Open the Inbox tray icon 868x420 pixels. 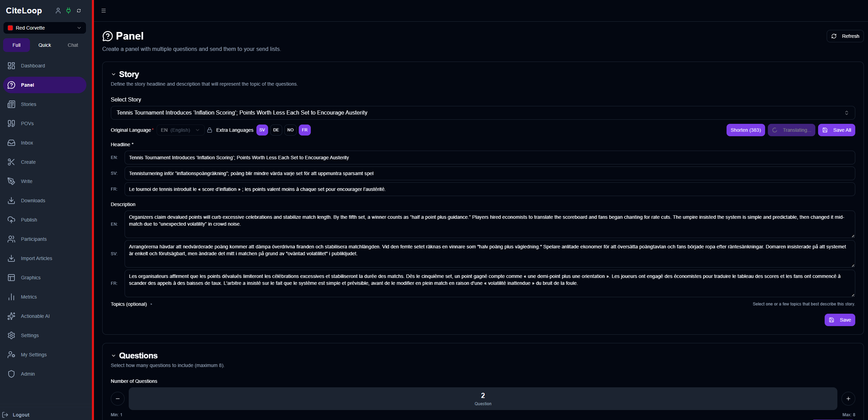[11, 143]
